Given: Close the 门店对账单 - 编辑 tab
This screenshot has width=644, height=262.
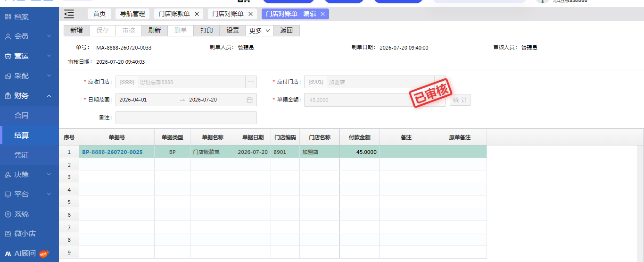Looking at the screenshot, I should 322,14.
